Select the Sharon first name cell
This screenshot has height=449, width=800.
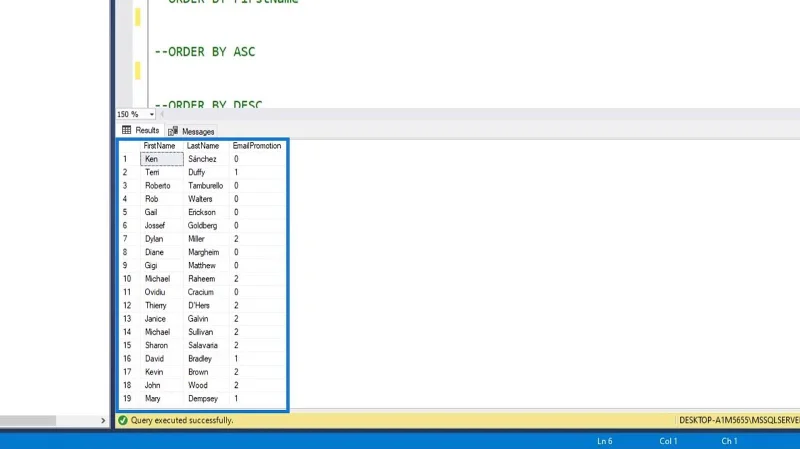(162, 344)
